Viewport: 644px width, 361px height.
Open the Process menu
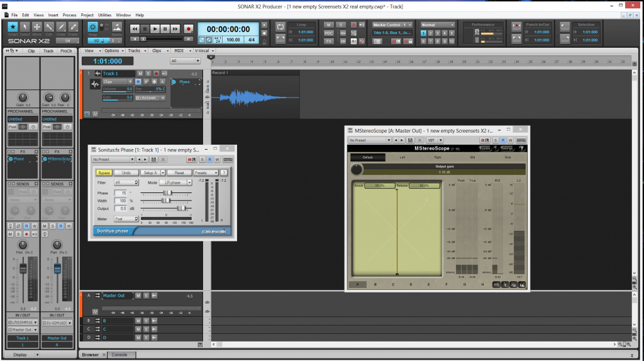[x=69, y=14]
